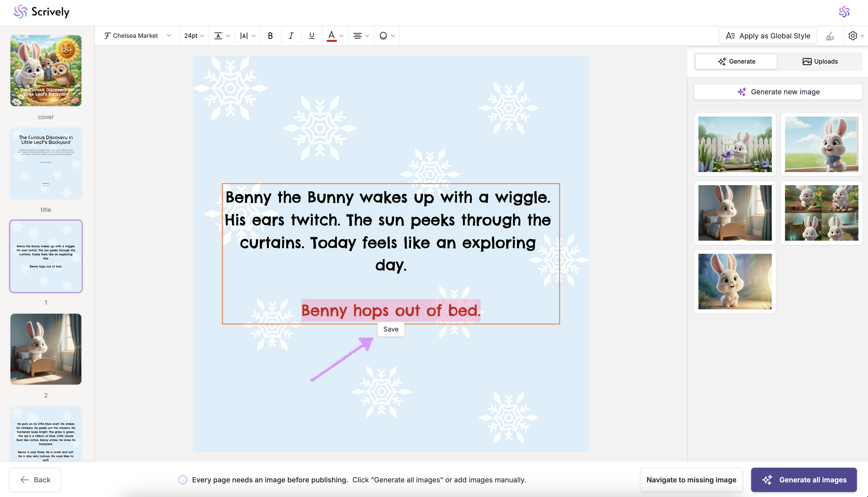Open the settings gear icon
868x497 pixels.
pyautogui.click(x=853, y=36)
